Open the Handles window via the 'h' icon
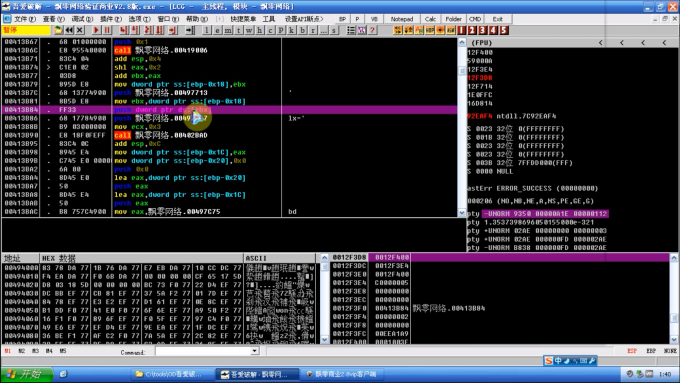The image size is (680, 383). [259, 30]
